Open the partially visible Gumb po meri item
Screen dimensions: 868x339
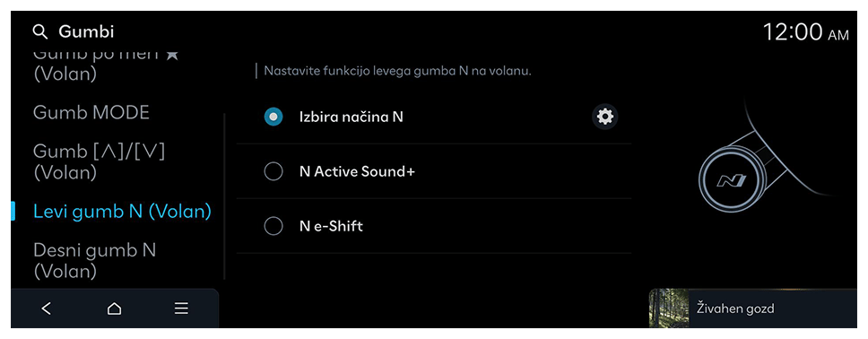pos(107,65)
